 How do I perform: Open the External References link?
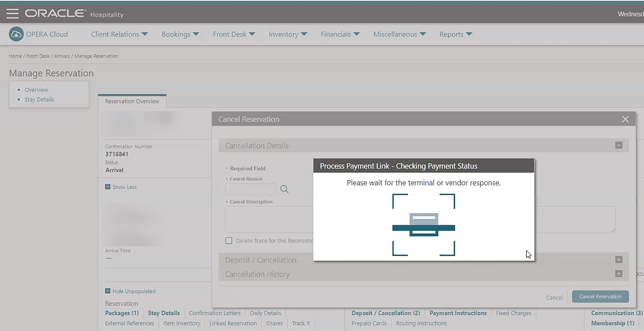coord(129,323)
